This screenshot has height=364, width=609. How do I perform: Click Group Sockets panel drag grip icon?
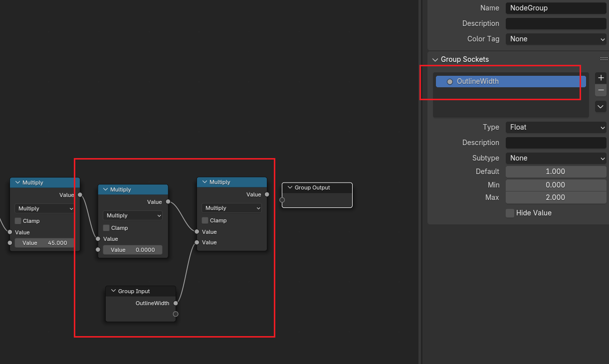(604, 59)
